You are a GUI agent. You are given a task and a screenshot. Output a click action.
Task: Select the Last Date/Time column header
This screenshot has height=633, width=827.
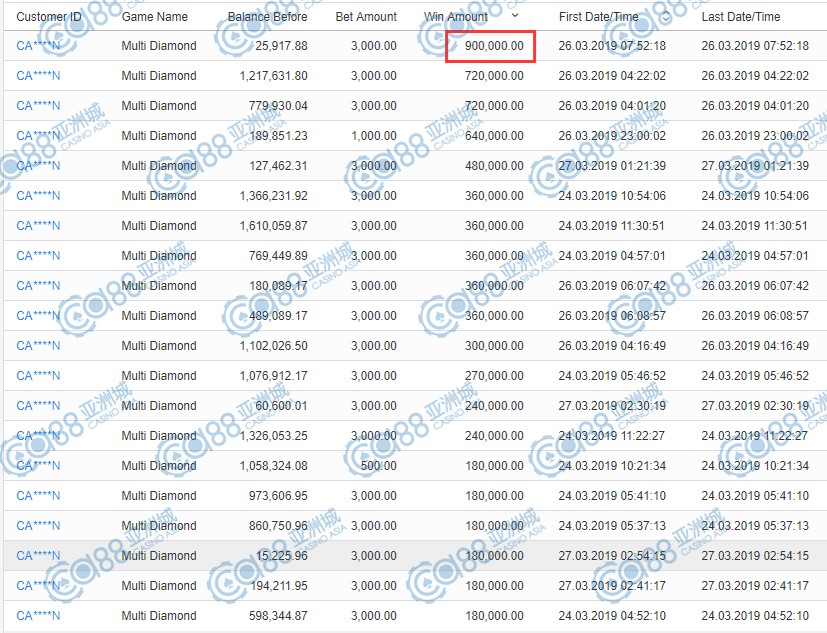point(740,16)
